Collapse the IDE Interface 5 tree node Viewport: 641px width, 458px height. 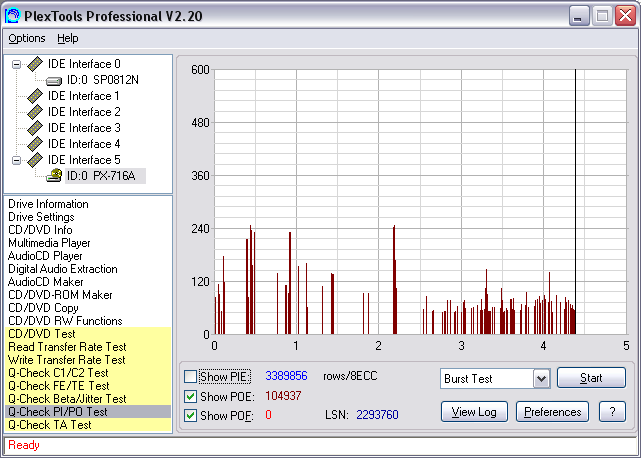pyautogui.click(x=16, y=160)
